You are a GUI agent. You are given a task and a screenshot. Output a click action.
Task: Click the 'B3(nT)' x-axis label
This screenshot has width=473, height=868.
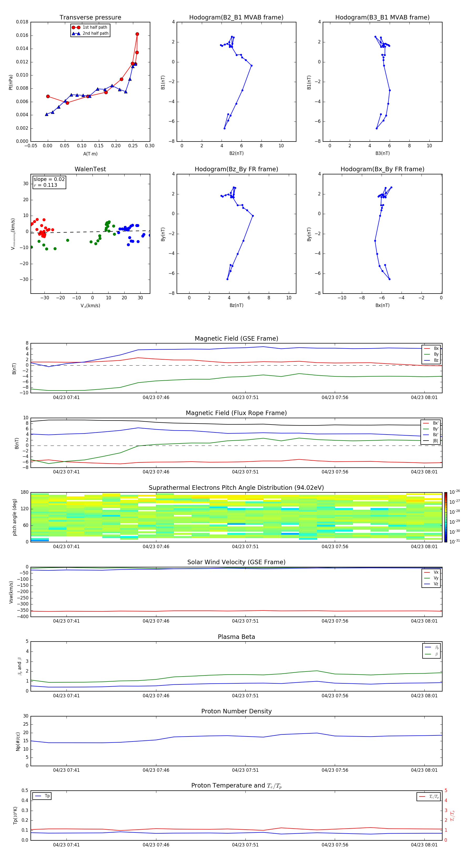(382, 153)
